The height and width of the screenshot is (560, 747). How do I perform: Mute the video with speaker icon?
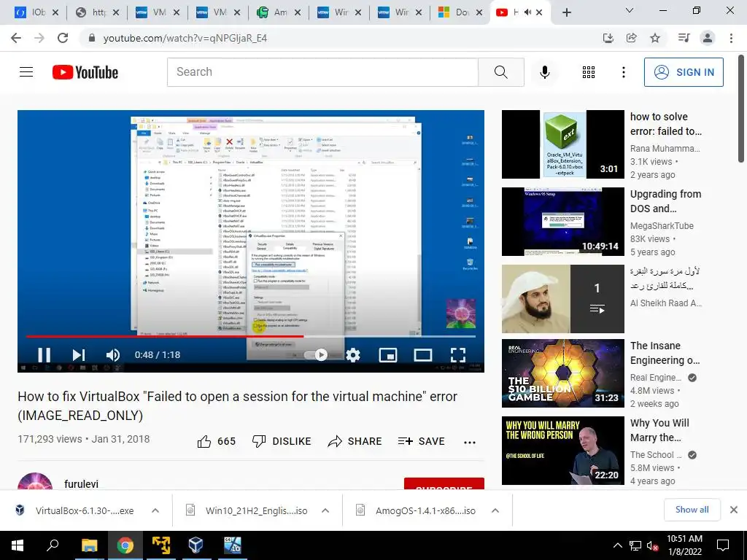[x=113, y=355]
